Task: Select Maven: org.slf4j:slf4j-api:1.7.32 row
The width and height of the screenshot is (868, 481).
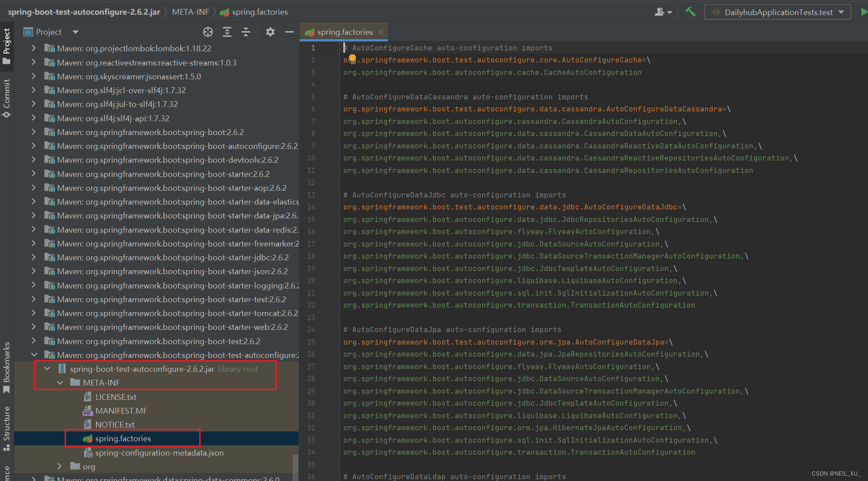Action: (x=156, y=118)
